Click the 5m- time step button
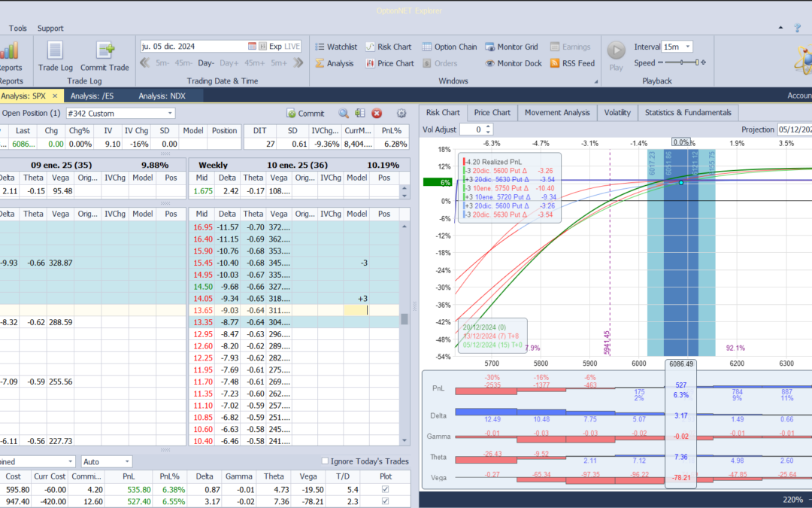812x508 pixels. 162,62
